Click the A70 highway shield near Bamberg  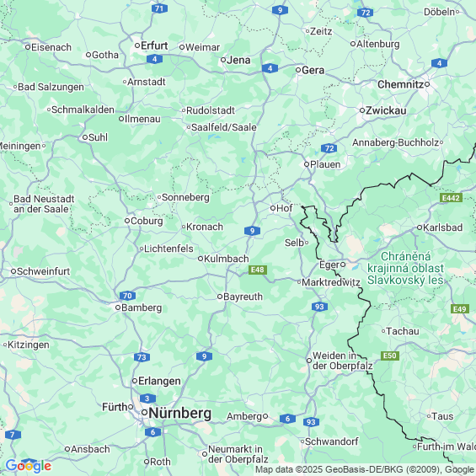tap(127, 296)
